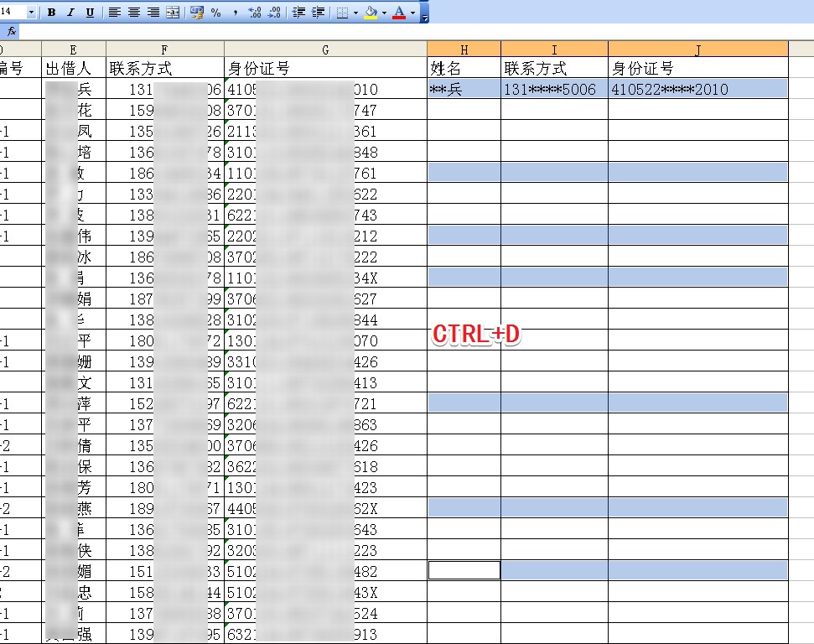Select cell '410522****2010'
Viewport: 814px width, 644px height.
(x=698, y=89)
